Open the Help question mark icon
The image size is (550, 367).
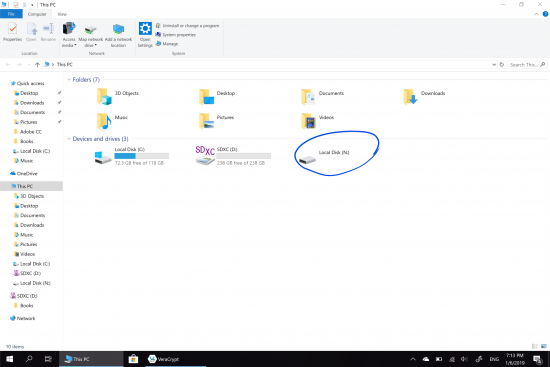pyautogui.click(x=545, y=14)
